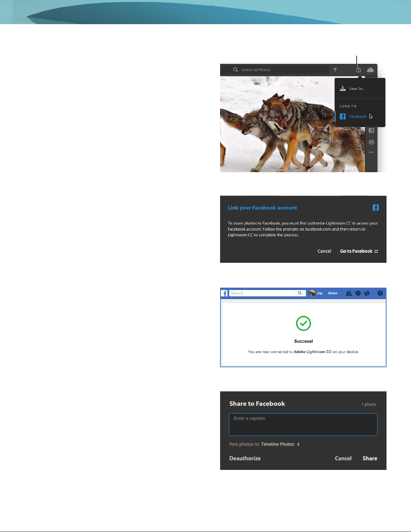Click external-link icon beside Go to Facebook
411x532 pixels.
[x=376, y=251]
